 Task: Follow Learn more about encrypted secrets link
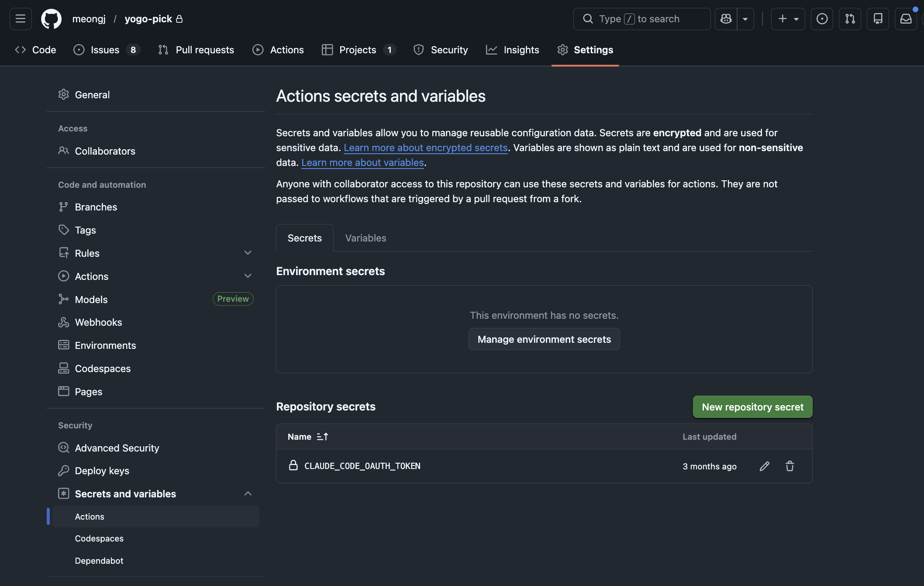click(425, 148)
